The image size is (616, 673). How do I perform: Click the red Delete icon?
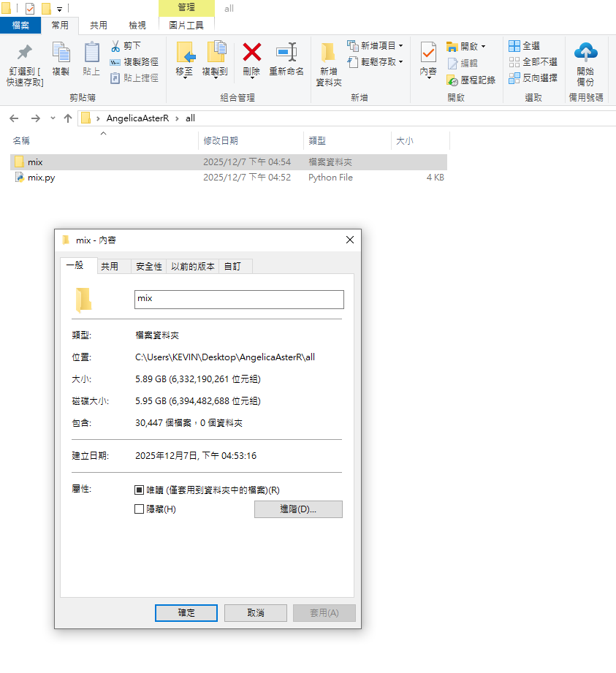(x=251, y=53)
